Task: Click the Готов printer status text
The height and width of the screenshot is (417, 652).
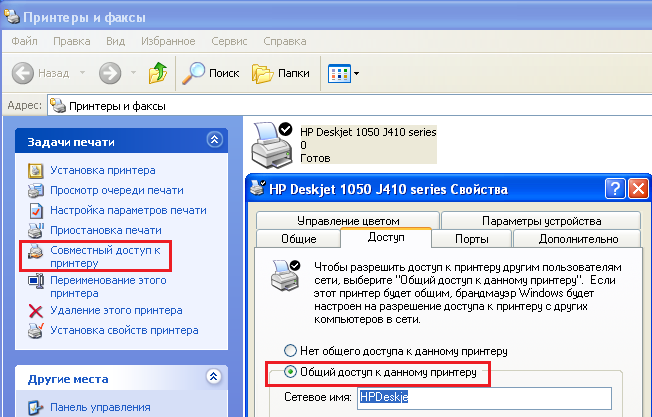Action: point(315,158)
